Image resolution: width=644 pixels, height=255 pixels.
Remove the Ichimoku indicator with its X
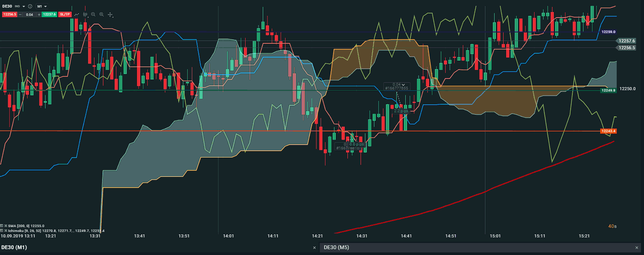[6, 231]
